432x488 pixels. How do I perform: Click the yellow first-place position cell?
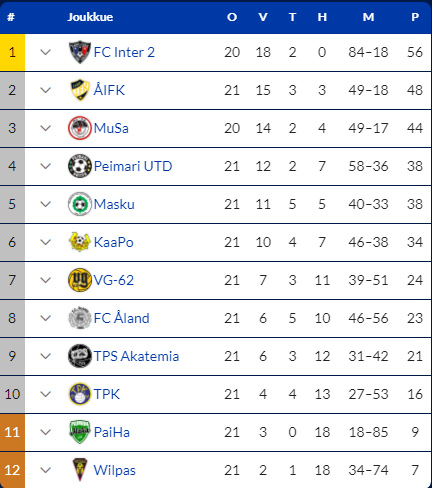coord(12,52)
